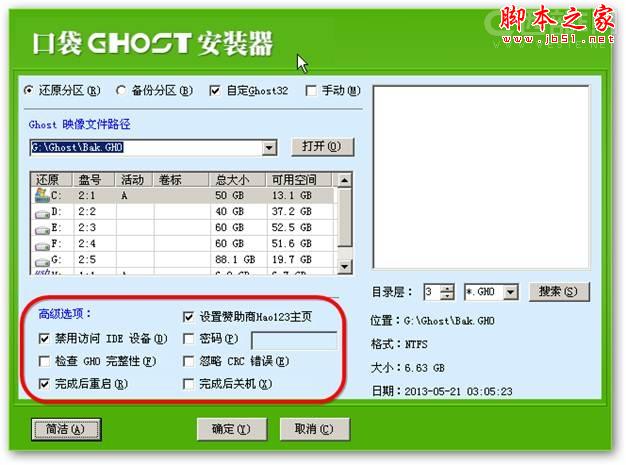Enable 忽略 CRC 错误 (E) checkbox
The image size is (626, 465).
point(188,362)
